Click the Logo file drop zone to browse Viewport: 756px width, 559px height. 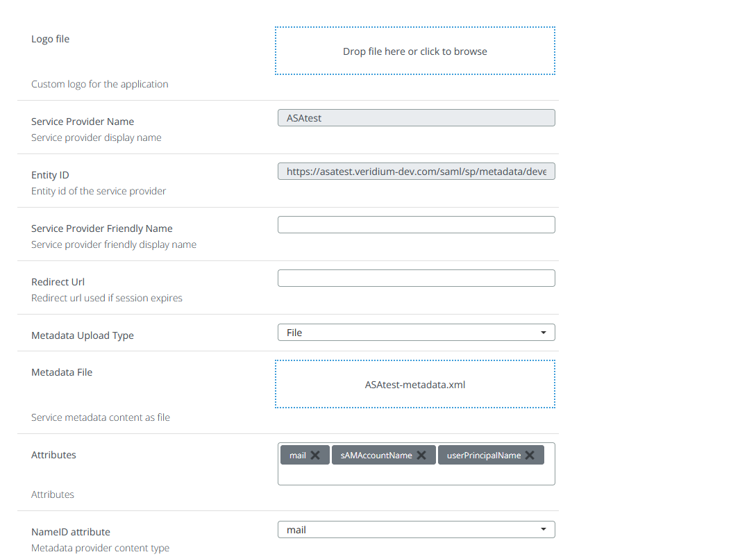point(414,51)
